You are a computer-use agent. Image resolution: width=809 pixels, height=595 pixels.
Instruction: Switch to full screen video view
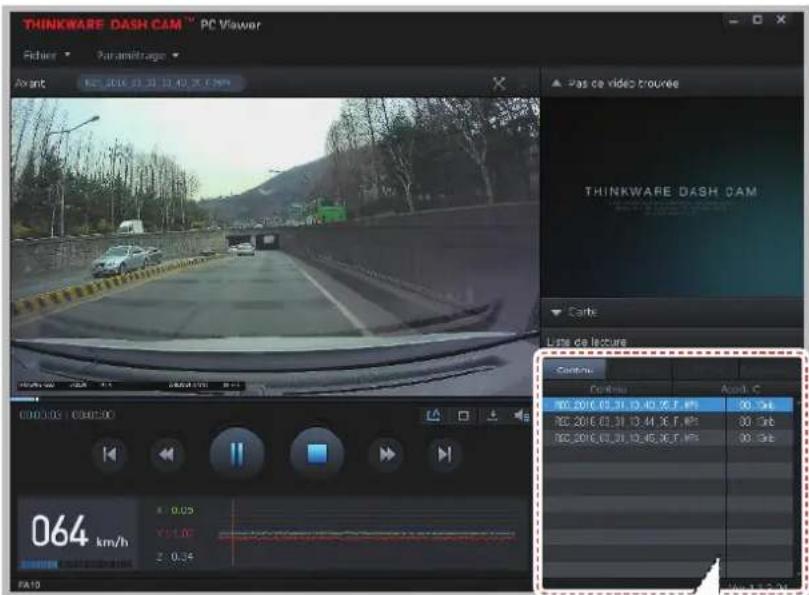[463, 415]
